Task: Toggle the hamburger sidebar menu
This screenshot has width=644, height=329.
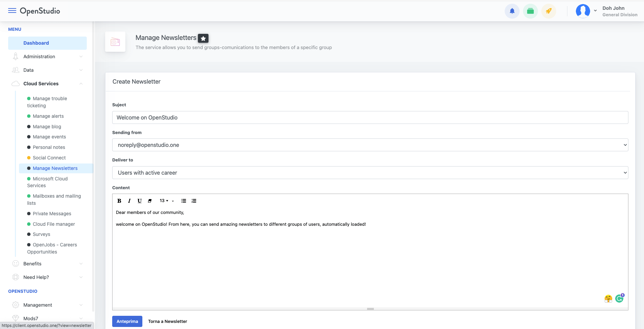Action: point(12,10)
